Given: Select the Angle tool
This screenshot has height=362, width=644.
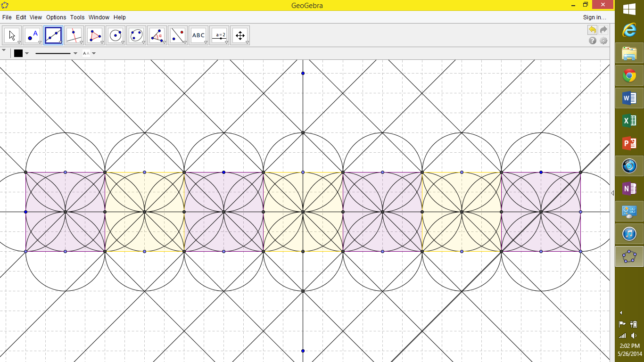Looking at the screenshot, I should [x=157, y=35].
